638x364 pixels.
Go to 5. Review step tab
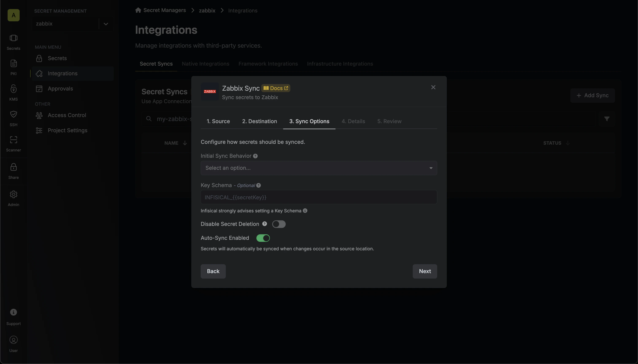pyautogui.click(x=389, y=121)
